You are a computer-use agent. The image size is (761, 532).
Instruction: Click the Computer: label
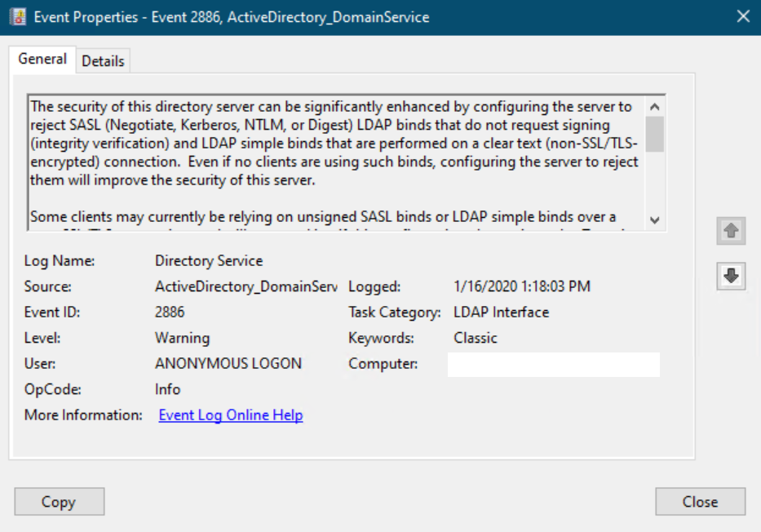383,364
